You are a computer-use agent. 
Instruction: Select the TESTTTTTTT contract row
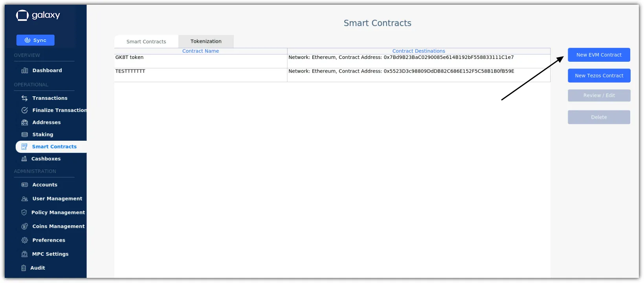332,75
